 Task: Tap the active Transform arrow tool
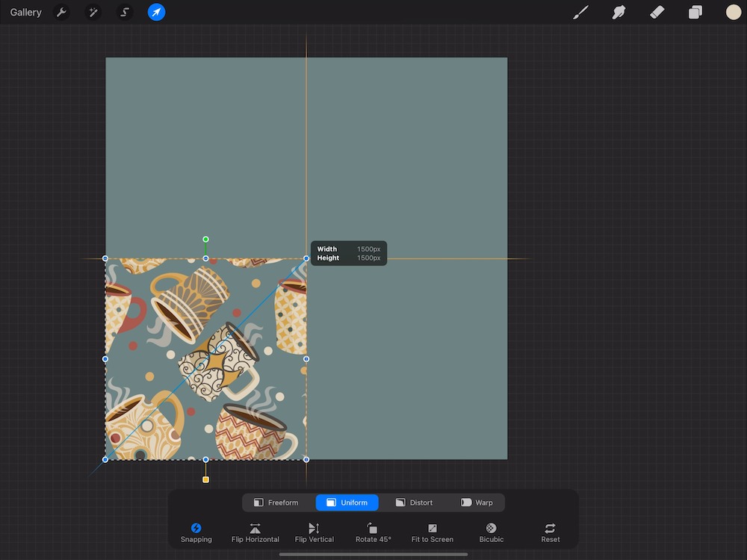[x=156, y=13]
